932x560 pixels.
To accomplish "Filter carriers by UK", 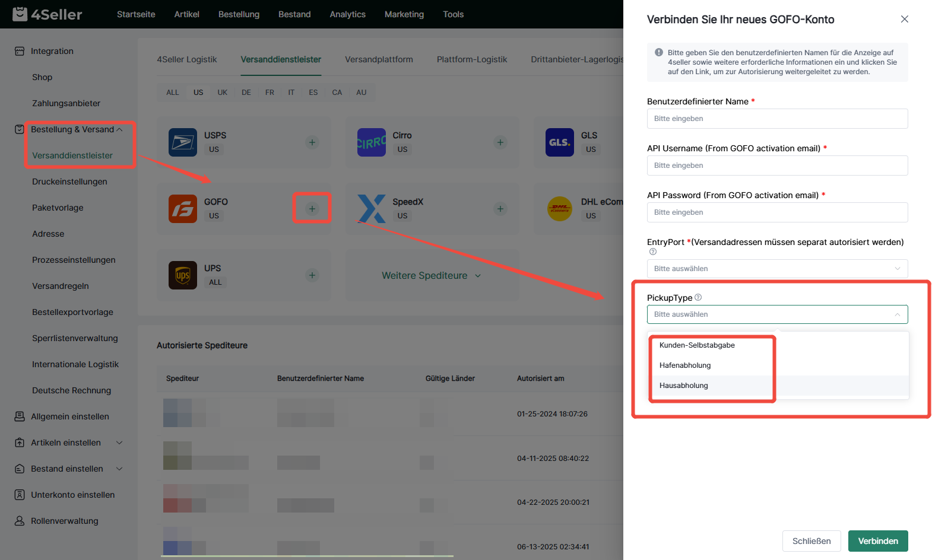I will [x=223, y=93].
